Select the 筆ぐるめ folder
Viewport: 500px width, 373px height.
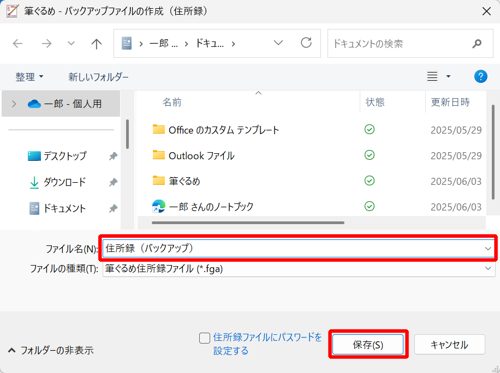coord(176,181)
